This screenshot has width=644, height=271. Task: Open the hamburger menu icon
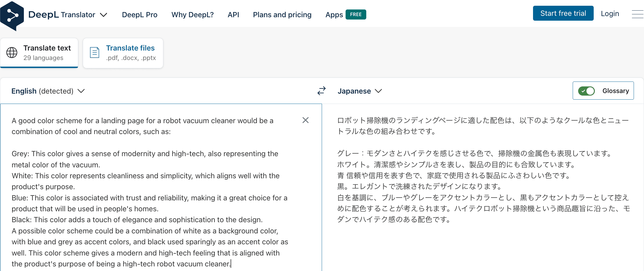click(x=637, y=14)
